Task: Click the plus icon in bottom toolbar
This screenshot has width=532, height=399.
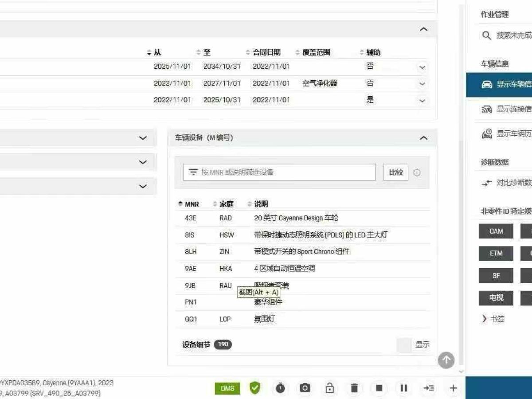Action: [453, 388]
